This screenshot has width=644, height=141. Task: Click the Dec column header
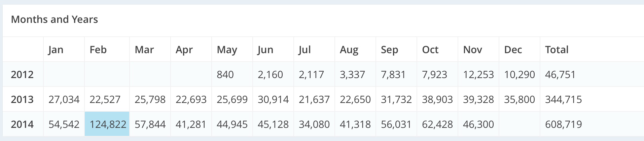513,50
